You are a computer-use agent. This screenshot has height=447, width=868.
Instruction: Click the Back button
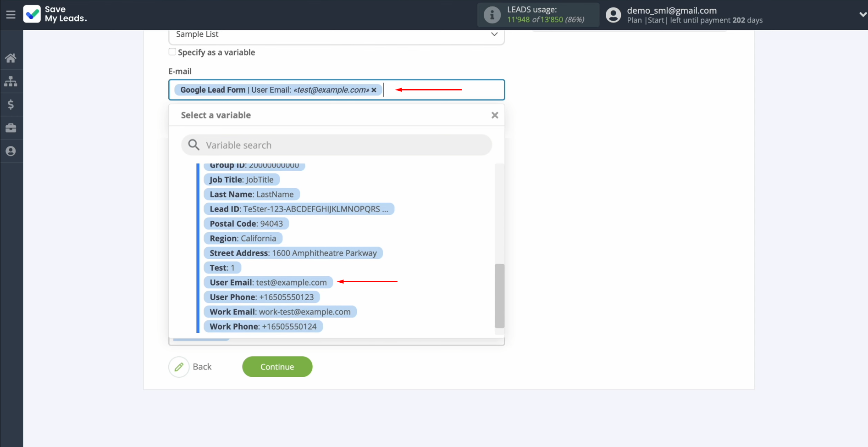[191, 367]
